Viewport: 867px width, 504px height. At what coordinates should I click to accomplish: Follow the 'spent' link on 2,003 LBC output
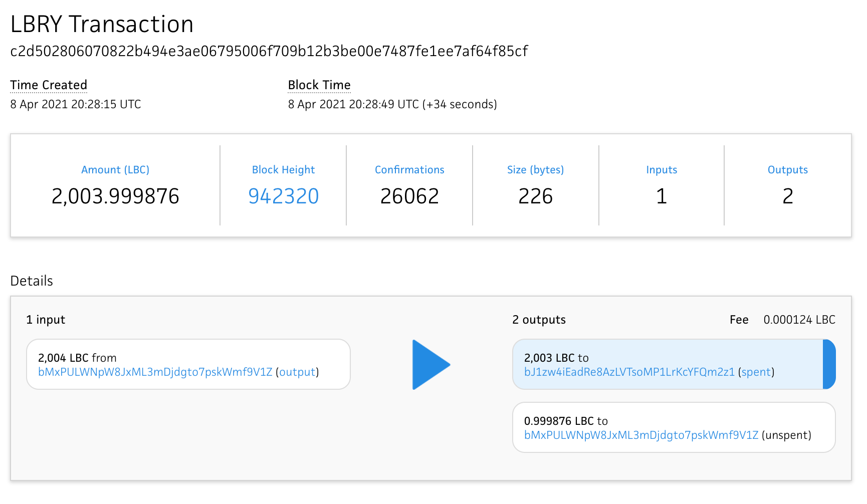coord(756,372)
